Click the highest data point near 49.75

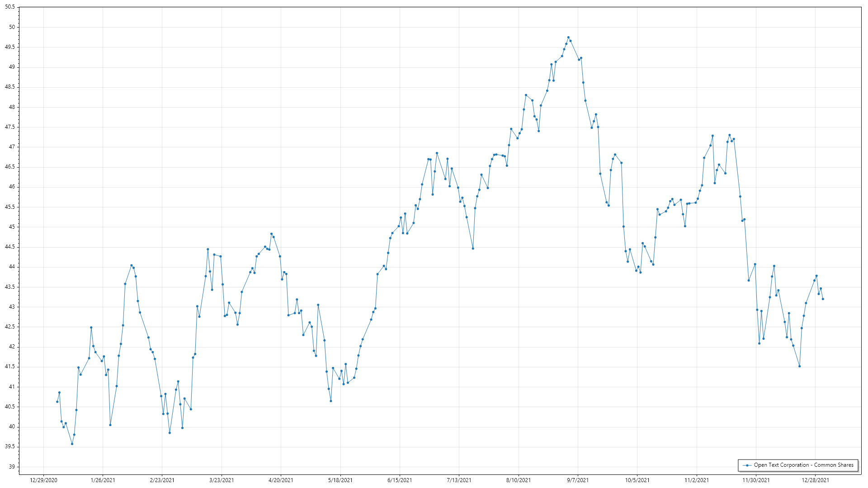click(x=568, y=38)
